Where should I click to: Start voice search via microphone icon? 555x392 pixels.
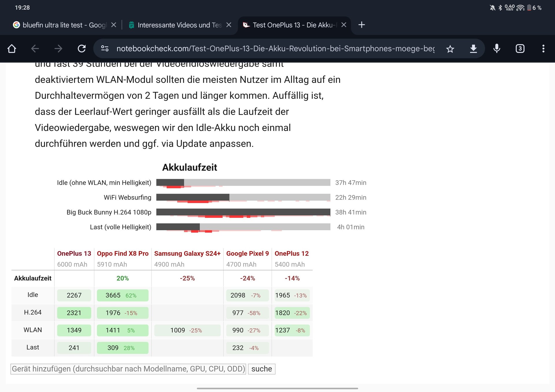[497, 49]
